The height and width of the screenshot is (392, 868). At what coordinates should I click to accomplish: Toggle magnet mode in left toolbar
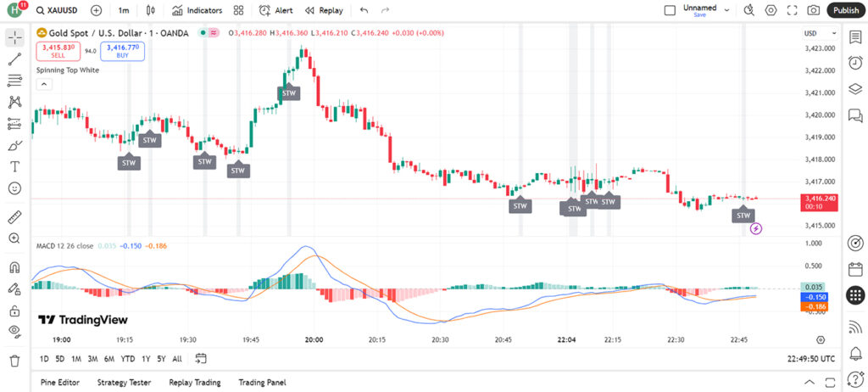tap(14, 268)
